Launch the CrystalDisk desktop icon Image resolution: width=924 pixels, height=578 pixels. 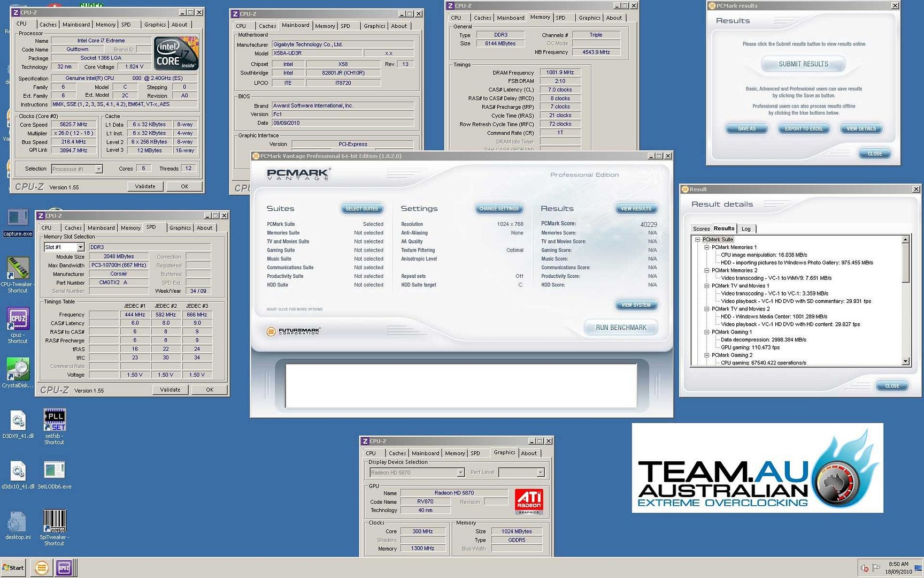tap(18, 369)
